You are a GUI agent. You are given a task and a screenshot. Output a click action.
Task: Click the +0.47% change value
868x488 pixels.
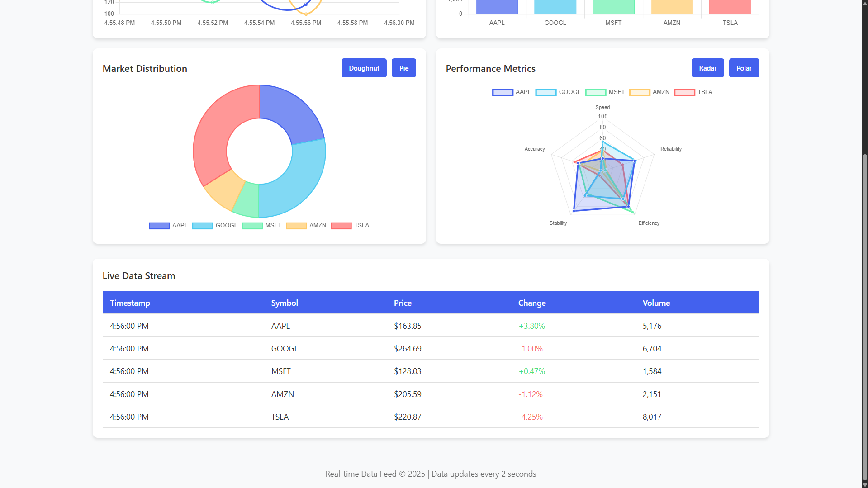coord(532,371)
